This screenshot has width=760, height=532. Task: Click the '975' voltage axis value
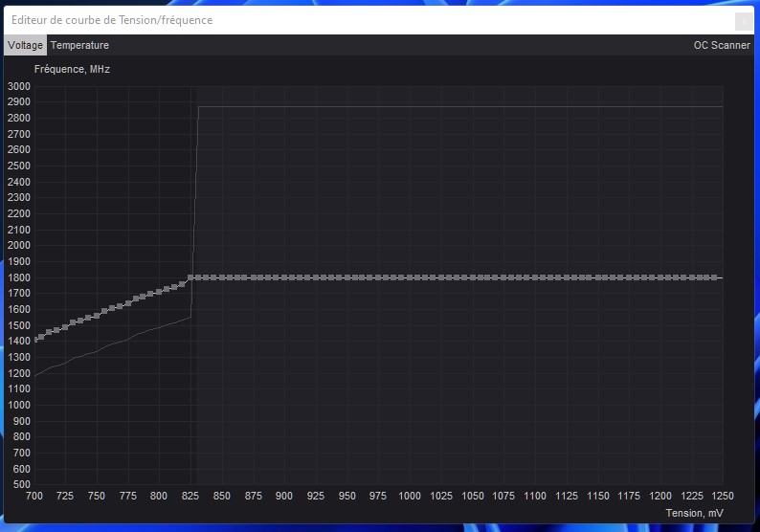point(378,497)
